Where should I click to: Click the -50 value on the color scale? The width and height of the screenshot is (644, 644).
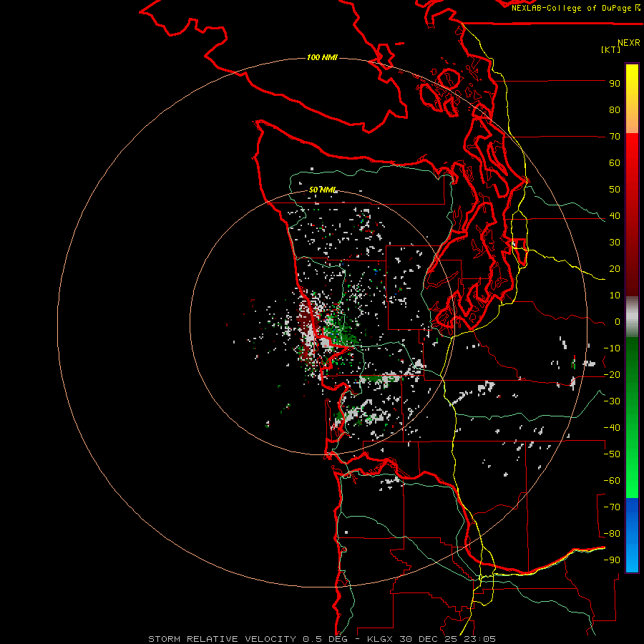pos(612,454)
